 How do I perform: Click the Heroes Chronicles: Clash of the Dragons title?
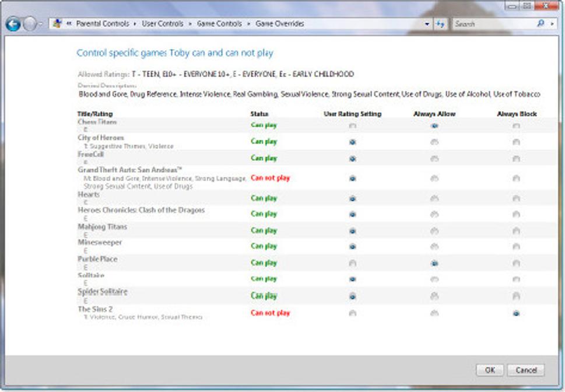click(141, 210)
